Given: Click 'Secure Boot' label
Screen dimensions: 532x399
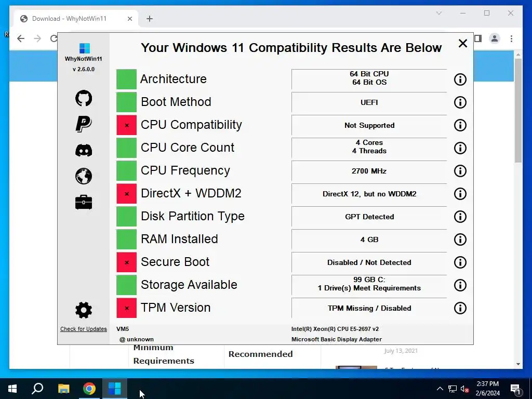Looking at the screenshot, I should [175, 262].
